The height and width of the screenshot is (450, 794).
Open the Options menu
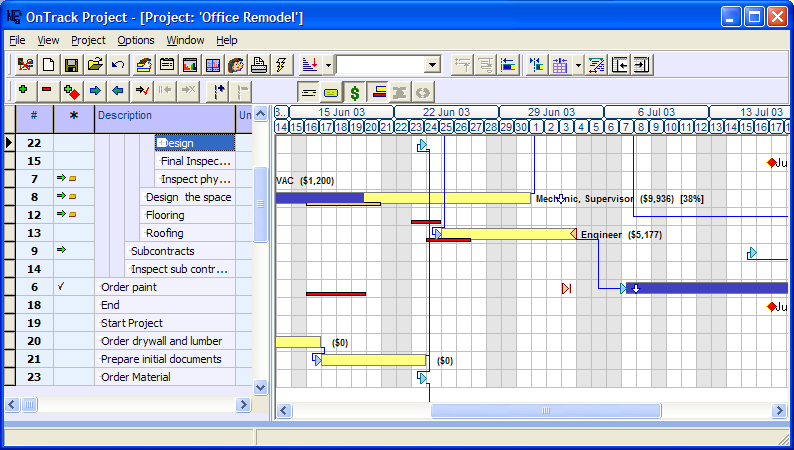[x=136, y=40]
